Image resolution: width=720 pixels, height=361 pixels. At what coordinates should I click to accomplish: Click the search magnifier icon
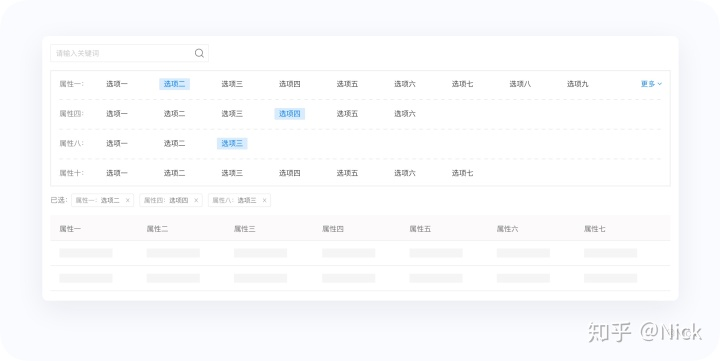(199, 53)
